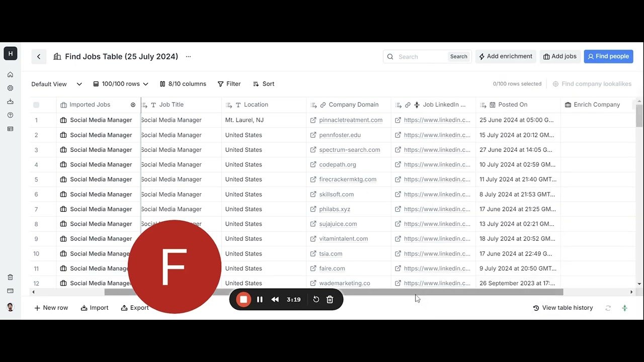
Task: Open the Filter options
Action: click(x=229, y=84)
